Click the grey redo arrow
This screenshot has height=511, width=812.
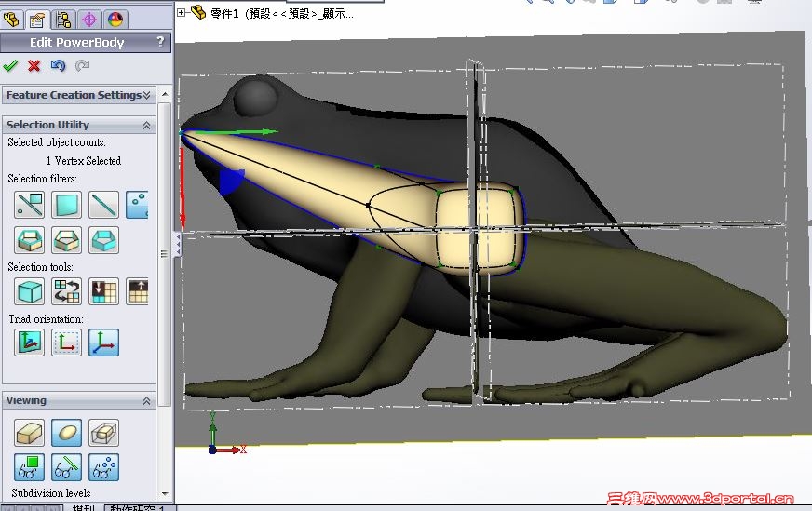[82, 66]
